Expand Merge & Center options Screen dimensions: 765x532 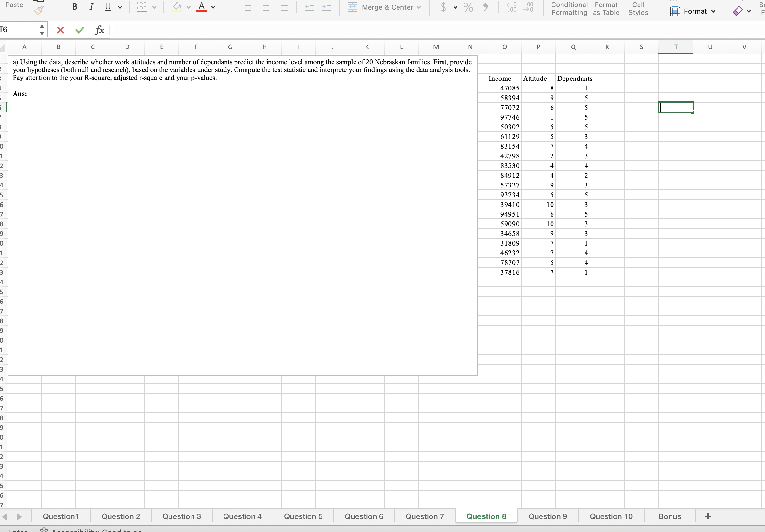click(x=419, y=7)
